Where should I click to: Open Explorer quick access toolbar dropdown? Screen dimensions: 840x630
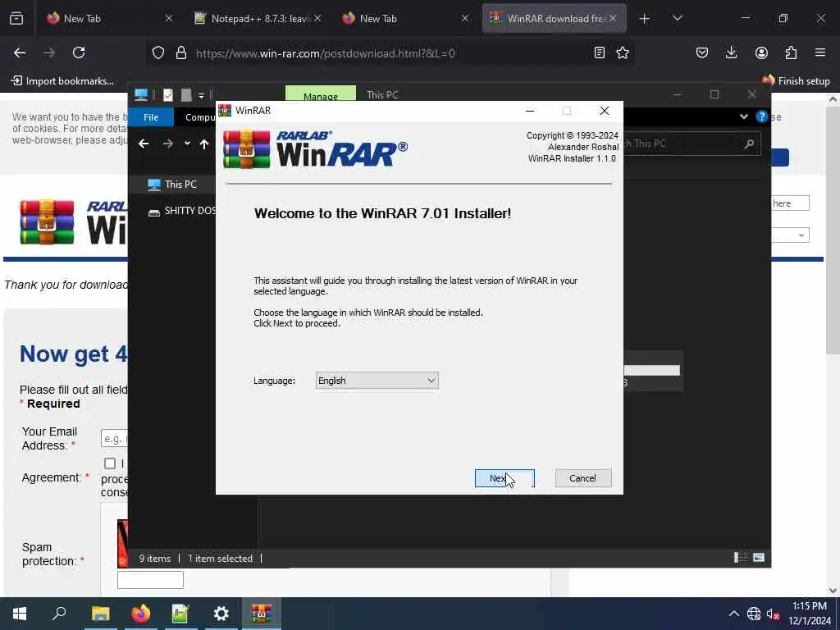click(x=202, y=95)
